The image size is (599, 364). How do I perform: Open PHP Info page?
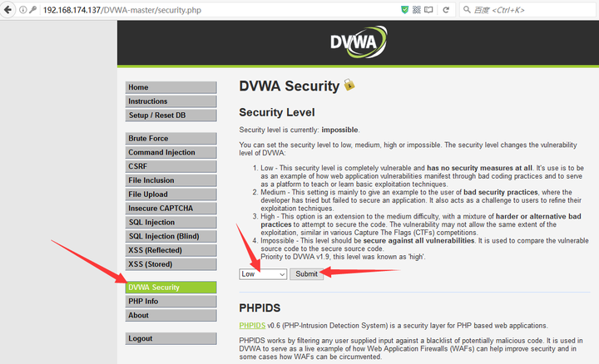click(171, 302)
